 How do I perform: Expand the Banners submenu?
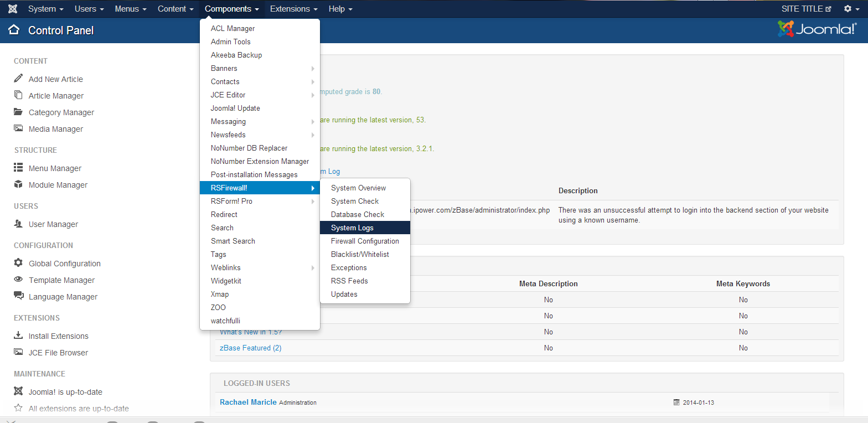point(260,68)
